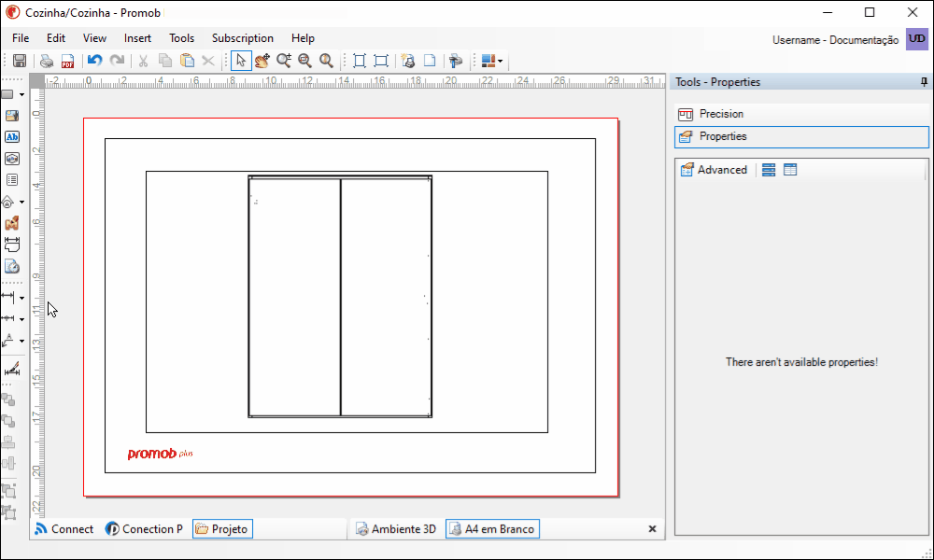This screenshot has height=560, width=934.
Task: Click the Zoom in magnifier icon
Action: tap(284, 61)
